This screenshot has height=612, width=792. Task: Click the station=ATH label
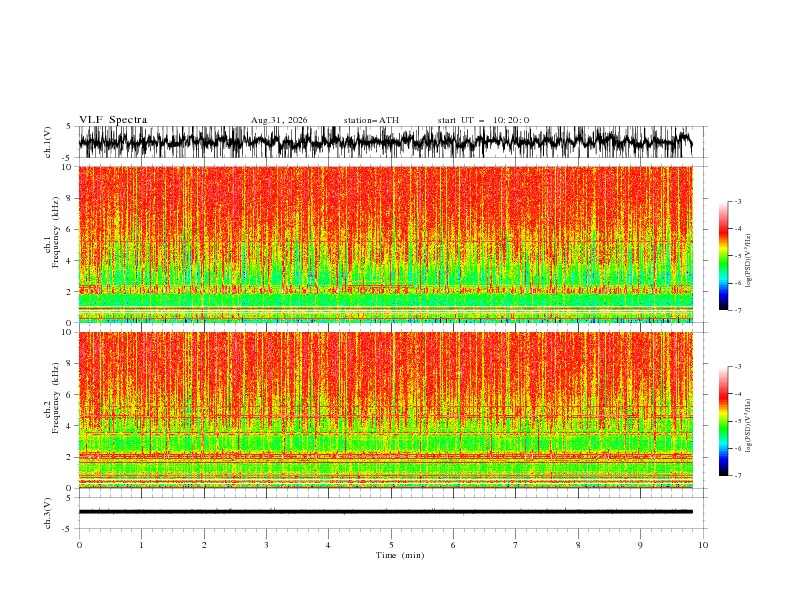click(x=371, y=120)
